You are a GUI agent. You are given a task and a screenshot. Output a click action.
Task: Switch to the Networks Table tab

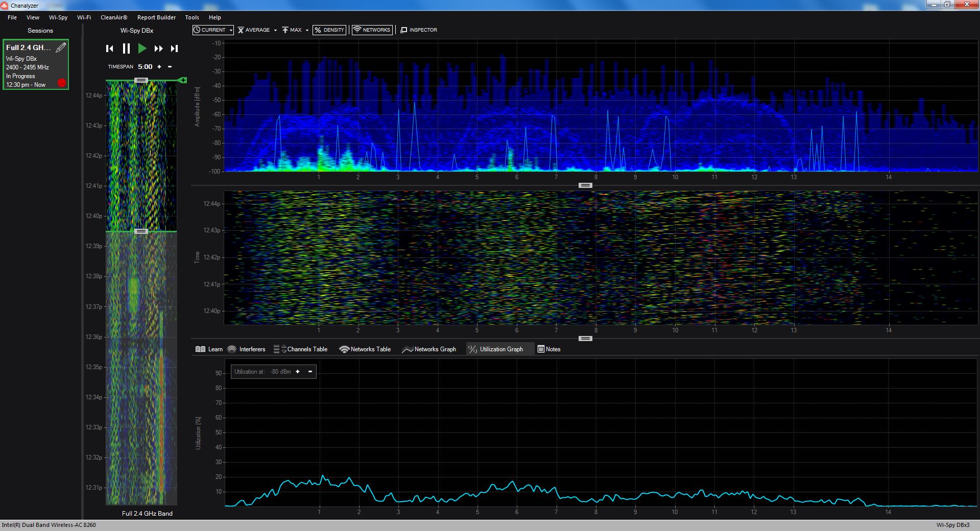coord(365,349)
